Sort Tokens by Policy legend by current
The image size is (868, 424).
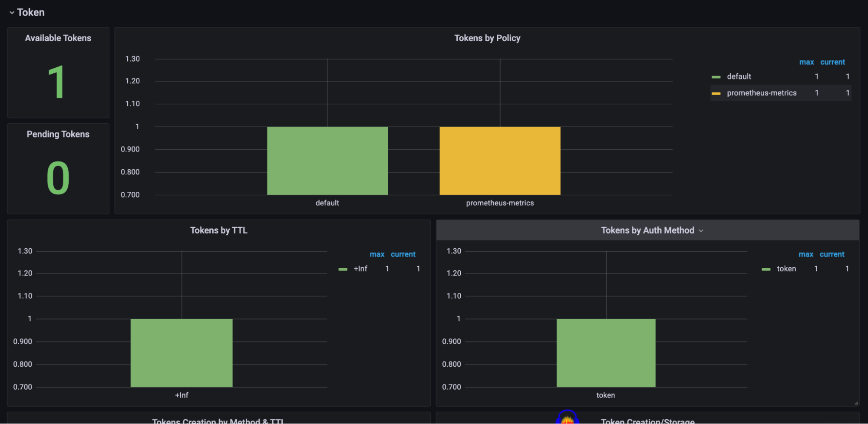pos(832,62)
